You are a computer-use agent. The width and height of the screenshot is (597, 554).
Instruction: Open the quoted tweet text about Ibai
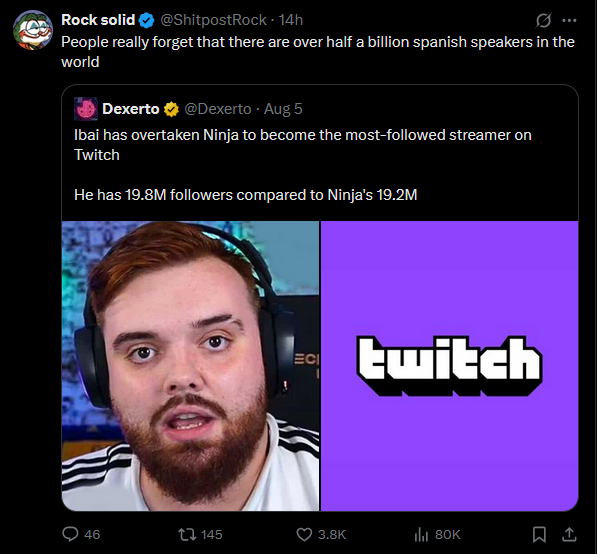point(303,164)
